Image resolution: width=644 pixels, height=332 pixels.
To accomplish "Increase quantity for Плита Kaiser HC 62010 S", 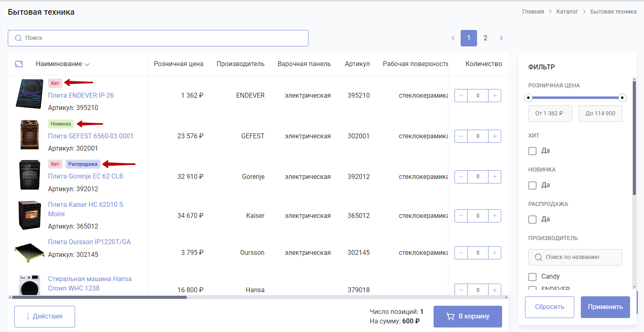I will pos(495,216).
